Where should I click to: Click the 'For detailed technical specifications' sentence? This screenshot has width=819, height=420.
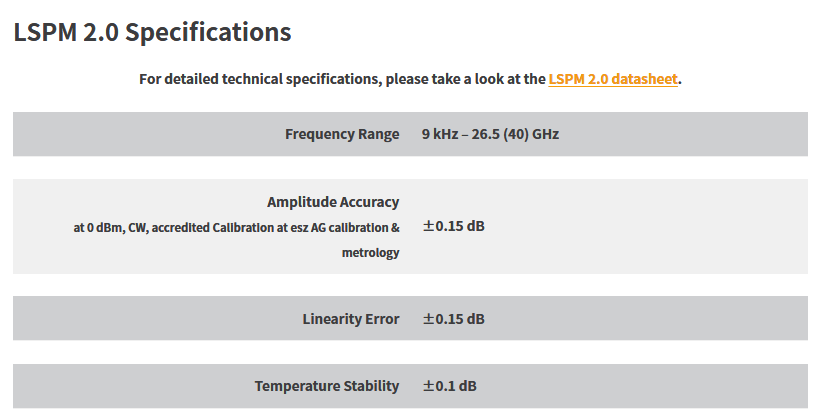click(410, 79)
